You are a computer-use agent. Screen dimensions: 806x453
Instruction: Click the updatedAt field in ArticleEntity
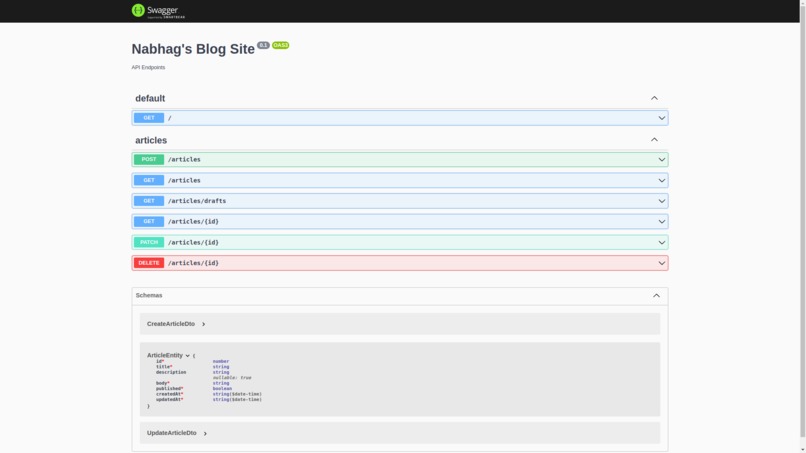170,400
